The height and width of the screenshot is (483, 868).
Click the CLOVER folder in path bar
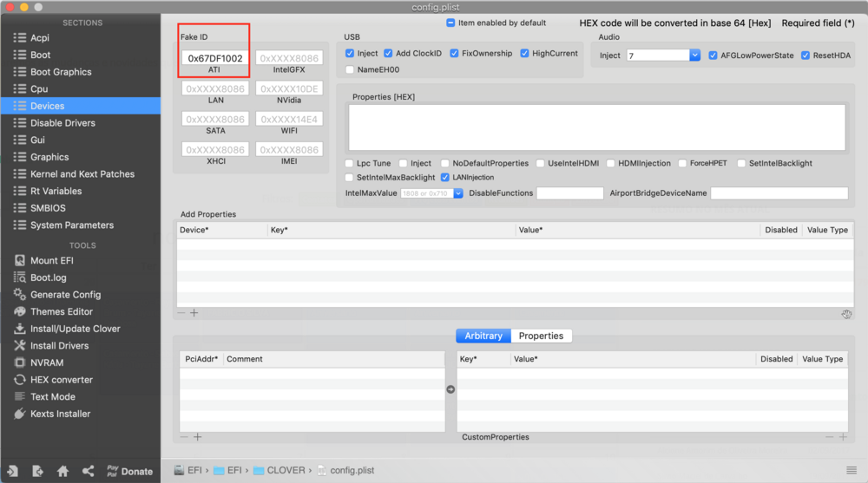coord(285,470)
